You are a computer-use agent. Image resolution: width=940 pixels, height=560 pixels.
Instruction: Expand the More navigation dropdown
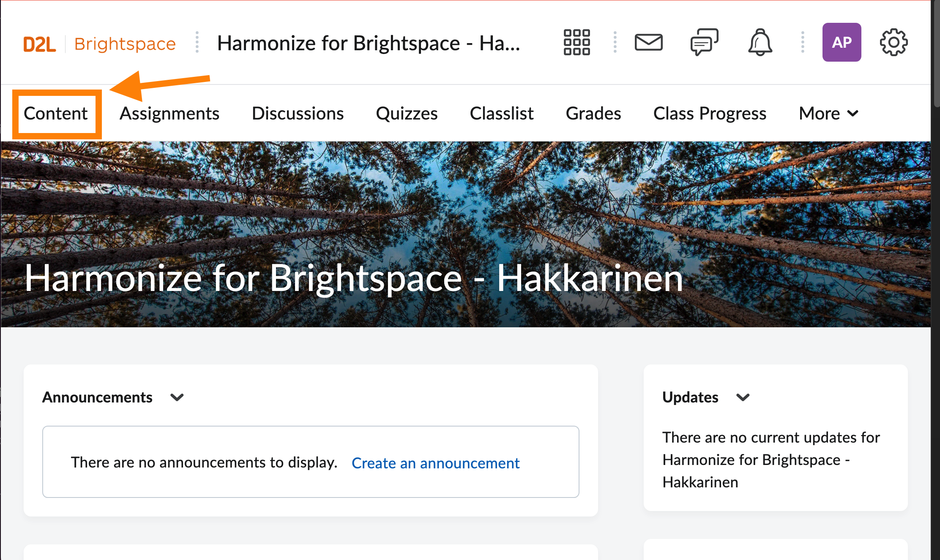coord(828,114)
